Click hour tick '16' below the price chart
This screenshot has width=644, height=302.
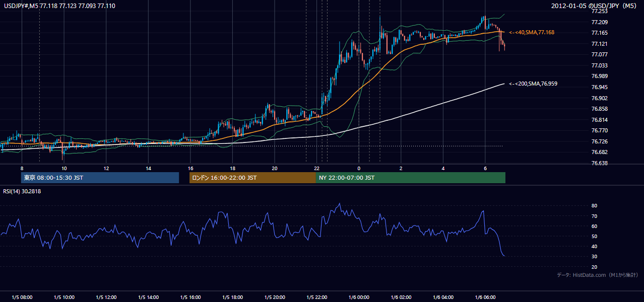point(190,168)
